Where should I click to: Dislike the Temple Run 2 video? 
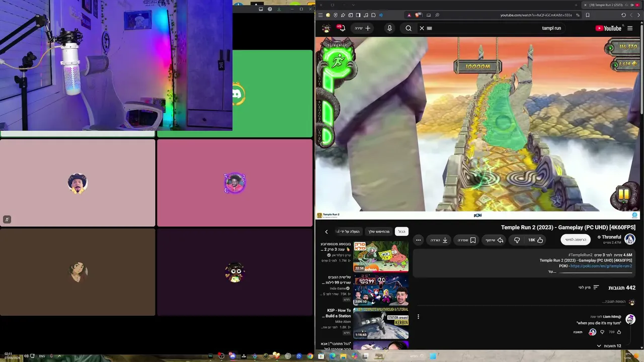tap(517, 240)
